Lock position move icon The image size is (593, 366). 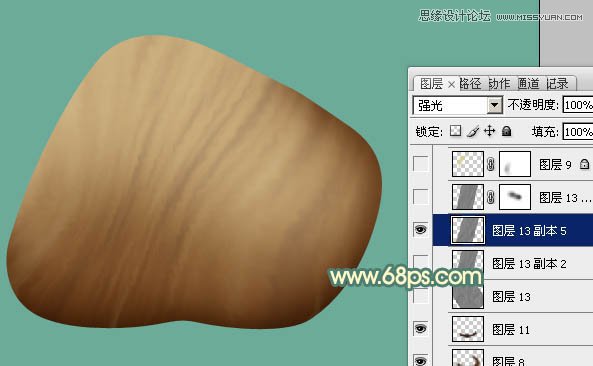(489, 131)
